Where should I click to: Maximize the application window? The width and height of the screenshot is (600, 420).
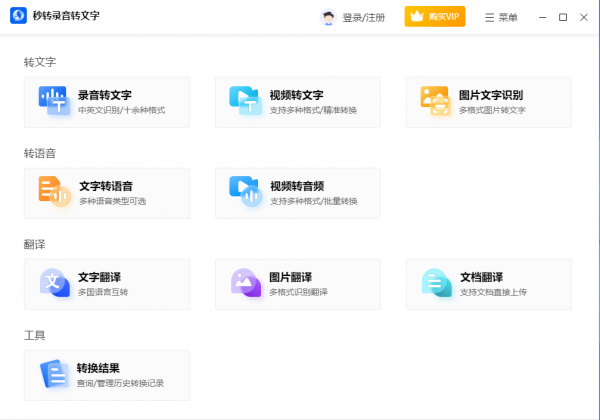563,17
